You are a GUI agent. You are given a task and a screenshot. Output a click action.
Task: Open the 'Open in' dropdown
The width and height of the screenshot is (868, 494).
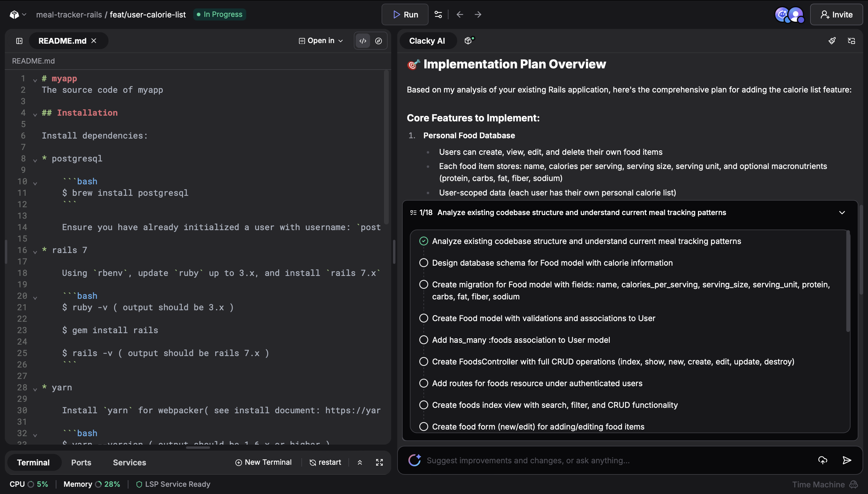[321, 41]
